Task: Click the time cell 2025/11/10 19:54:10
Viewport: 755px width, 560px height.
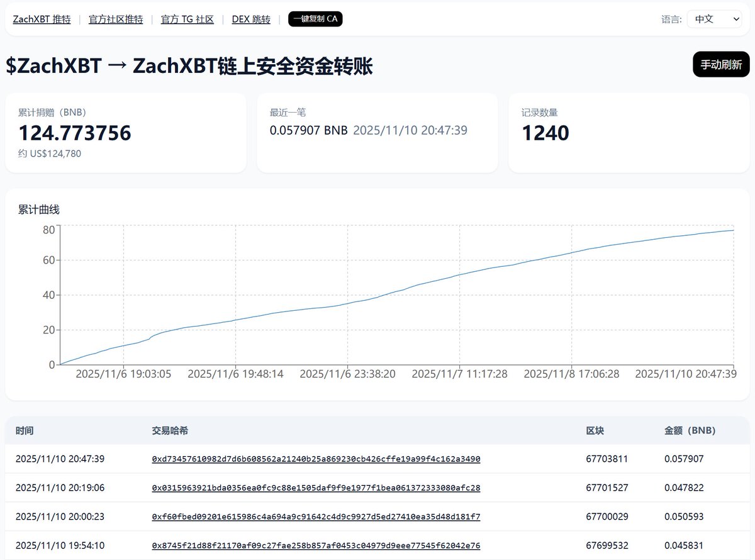Action: (x=60, y=546)
